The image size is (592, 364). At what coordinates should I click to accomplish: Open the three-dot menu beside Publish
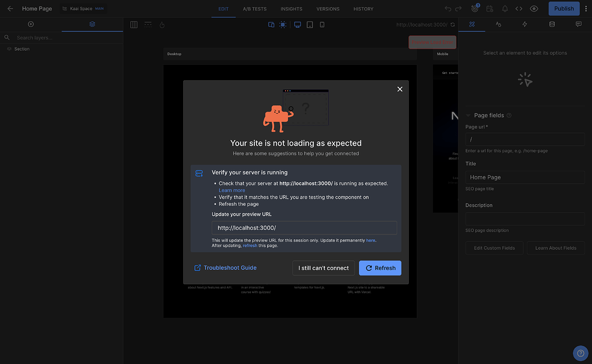tap(586, 9)
